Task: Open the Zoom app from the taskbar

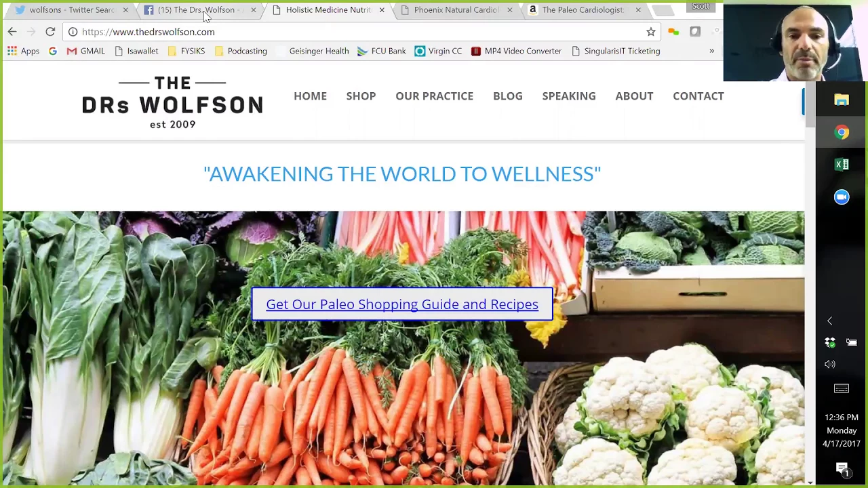Action: coord(842,197)
